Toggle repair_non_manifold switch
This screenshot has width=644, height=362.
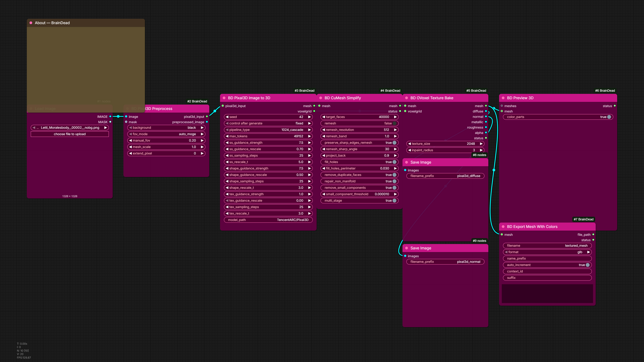tap(394, 181)
